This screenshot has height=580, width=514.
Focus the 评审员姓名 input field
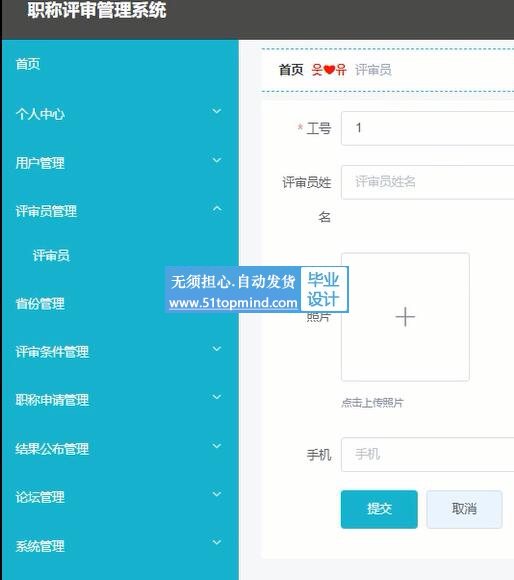point(427,182)
